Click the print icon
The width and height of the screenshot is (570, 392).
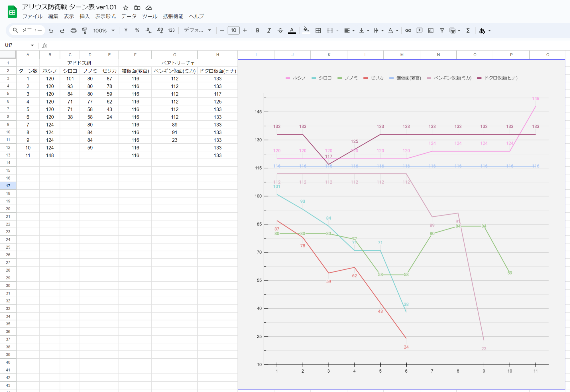74,31
